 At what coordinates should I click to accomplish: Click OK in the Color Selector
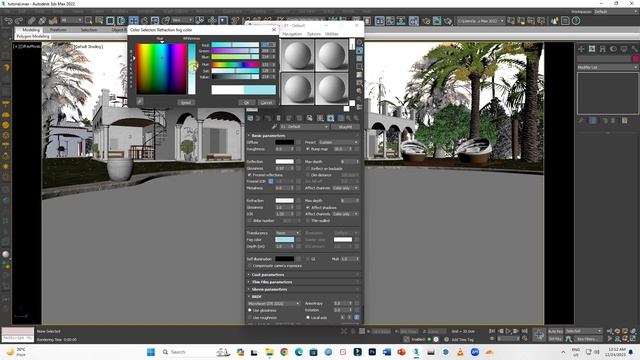247,102
